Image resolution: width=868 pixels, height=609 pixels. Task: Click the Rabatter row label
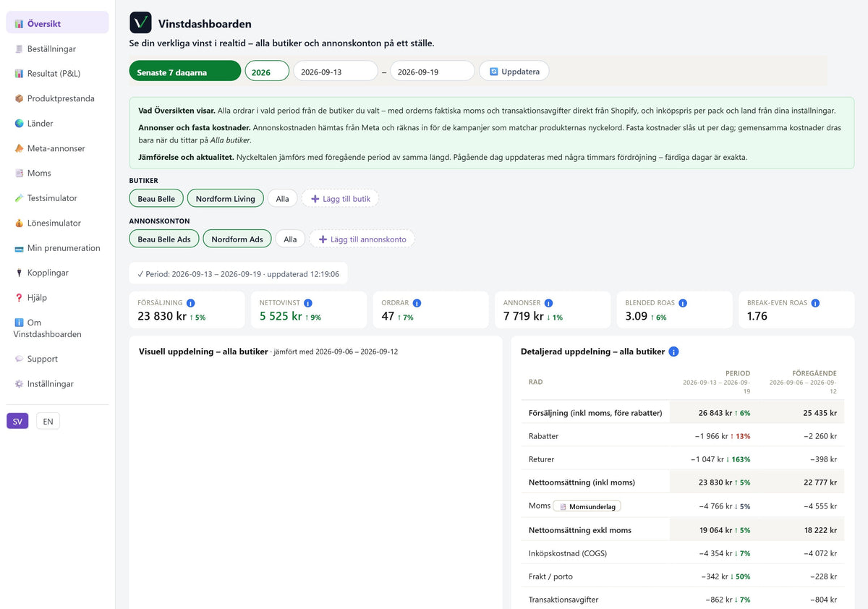pos(544,436)
